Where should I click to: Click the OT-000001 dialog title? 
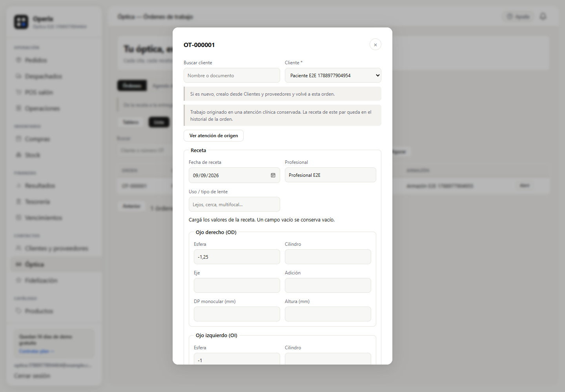(199, 45)
